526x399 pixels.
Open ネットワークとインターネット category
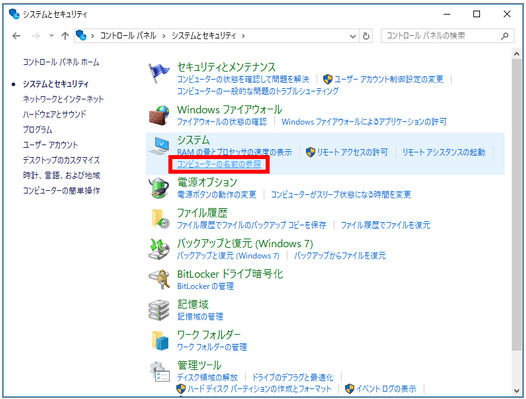(63, 99)
